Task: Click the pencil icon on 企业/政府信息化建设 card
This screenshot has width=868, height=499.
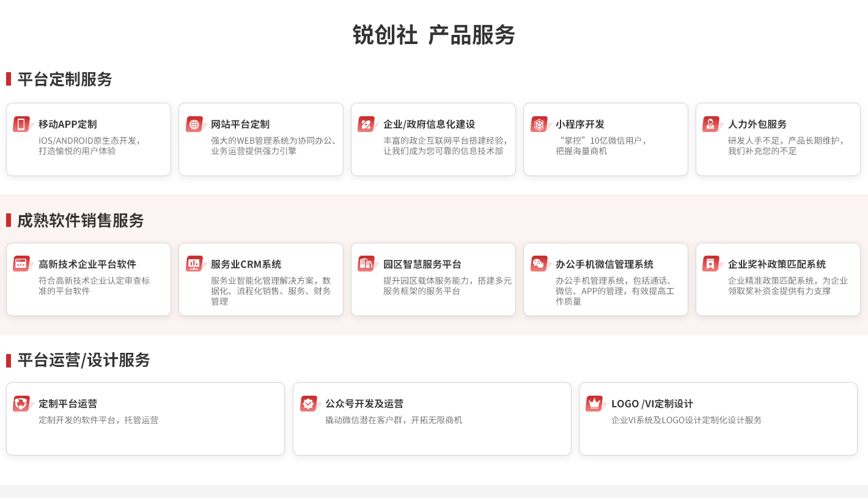Action: pyautogui.click(x=367, y=124)
